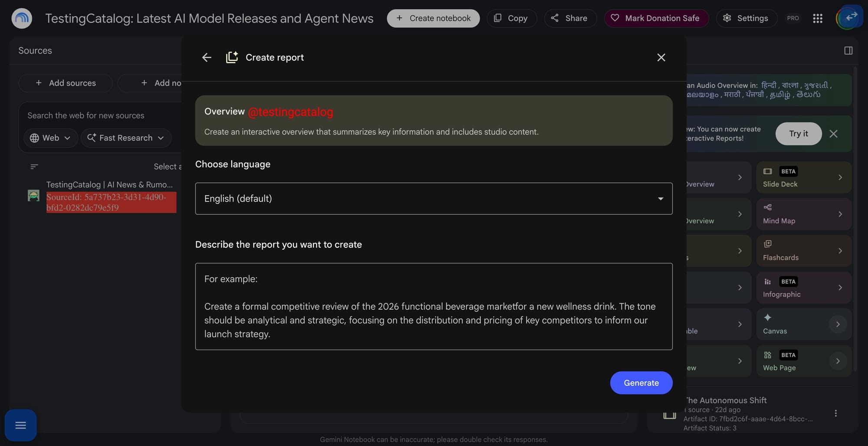Open the Google apps grid icon
The height and width of the screenshot is (446, 868).
pos(818,18)
